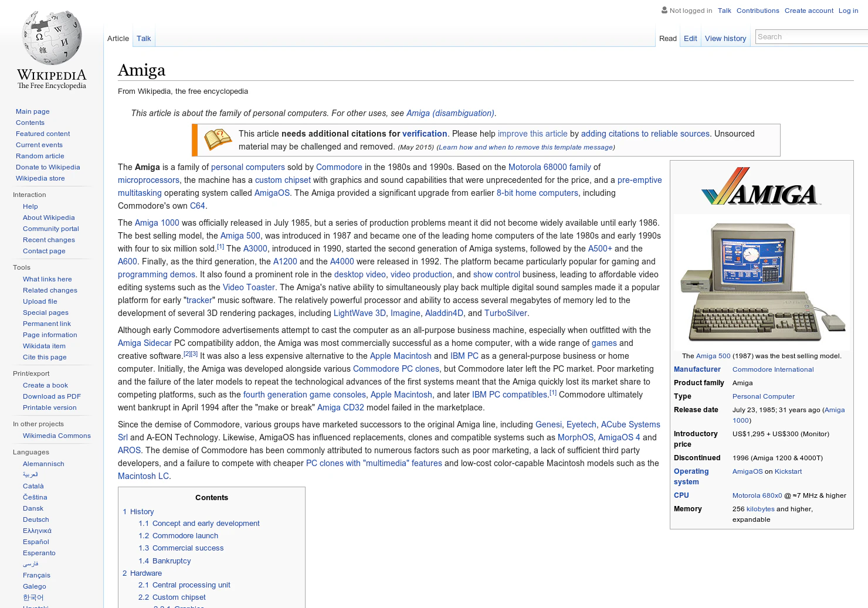Open the Edit tab

point(690,39)
